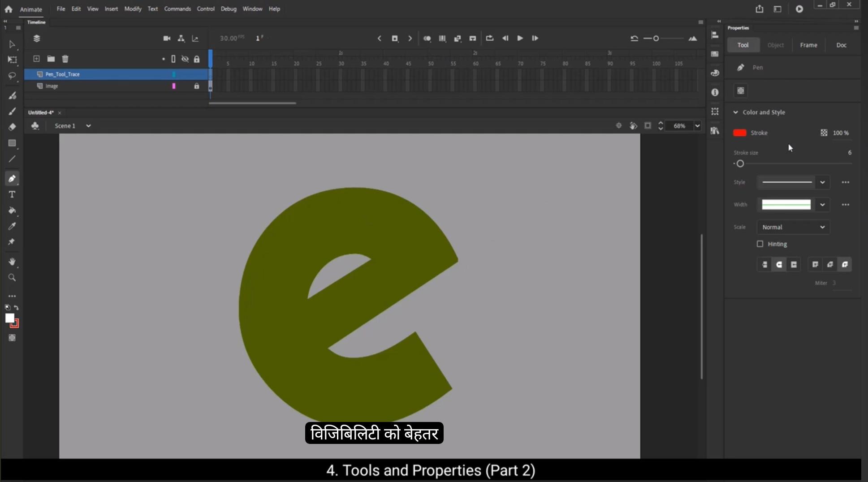Open the red Stroke color swatch
This screenshot has height=482, width=868.
pos(740,133)
